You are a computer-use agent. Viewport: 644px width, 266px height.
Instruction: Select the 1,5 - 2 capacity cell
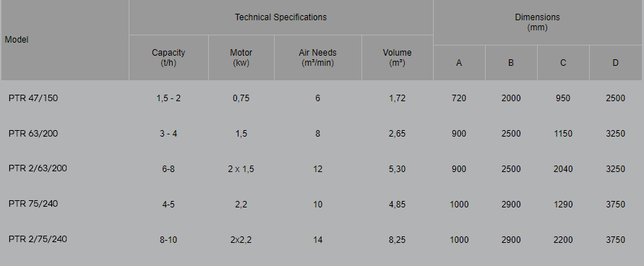click(x=168, y=98)
